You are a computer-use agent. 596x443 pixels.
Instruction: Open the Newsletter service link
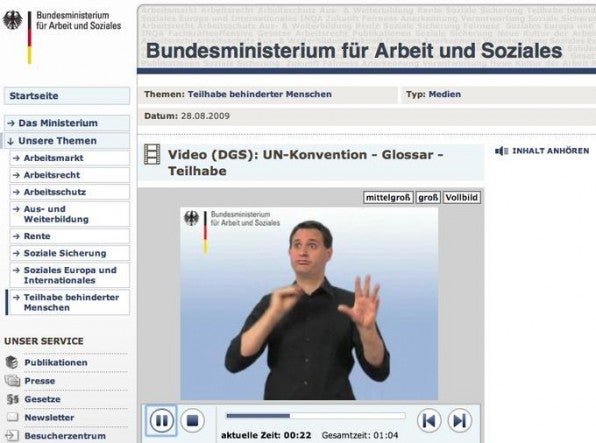(49, 418)
